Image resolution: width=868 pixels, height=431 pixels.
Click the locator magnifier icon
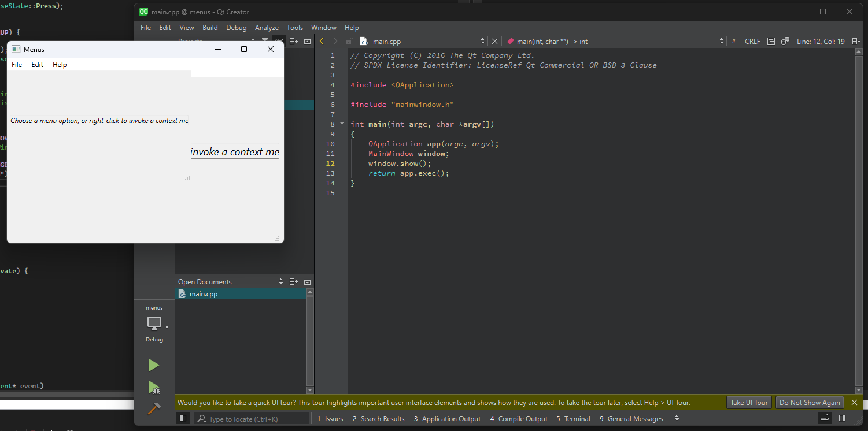(x=202, y=419)
